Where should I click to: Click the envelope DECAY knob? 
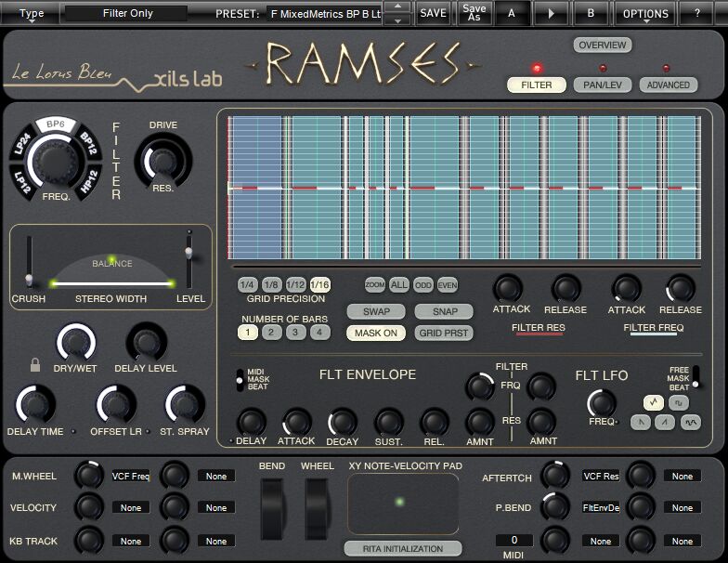coord(342,423)
